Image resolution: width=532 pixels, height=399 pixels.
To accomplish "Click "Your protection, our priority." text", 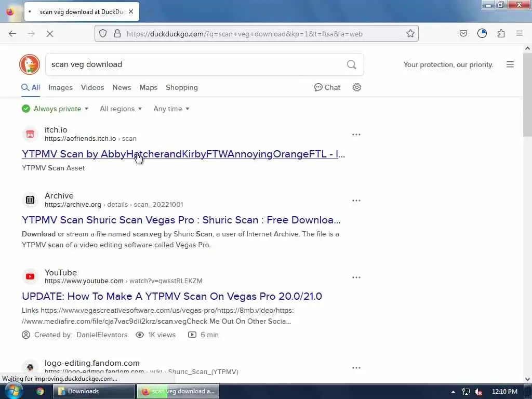I will tap(448, 64).
